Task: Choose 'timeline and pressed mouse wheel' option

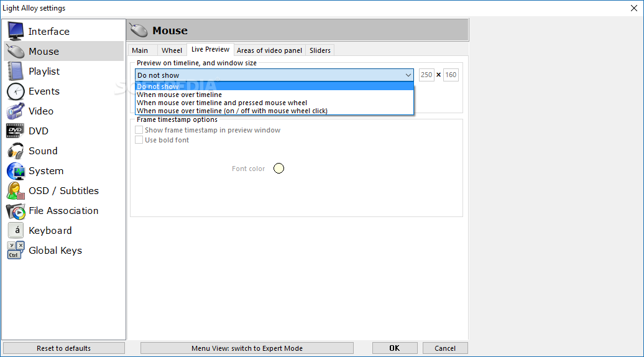Action: 274,103
